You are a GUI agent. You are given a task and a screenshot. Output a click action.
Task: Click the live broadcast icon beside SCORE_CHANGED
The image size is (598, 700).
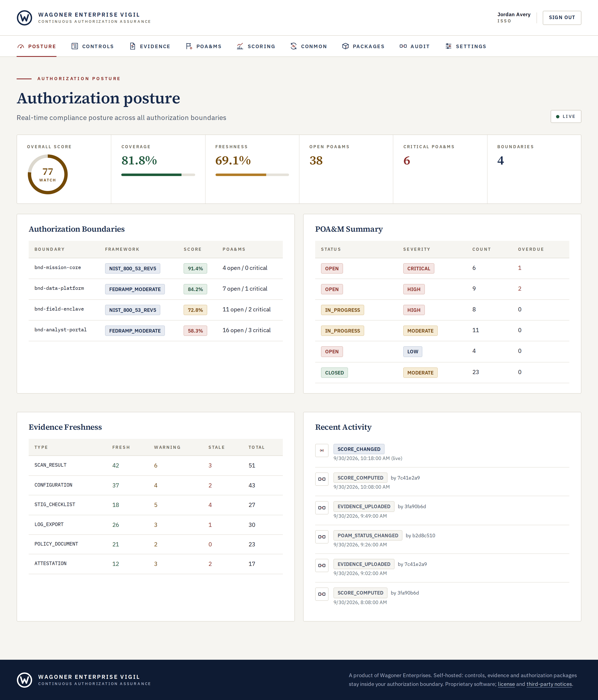[x=322, y=450]
